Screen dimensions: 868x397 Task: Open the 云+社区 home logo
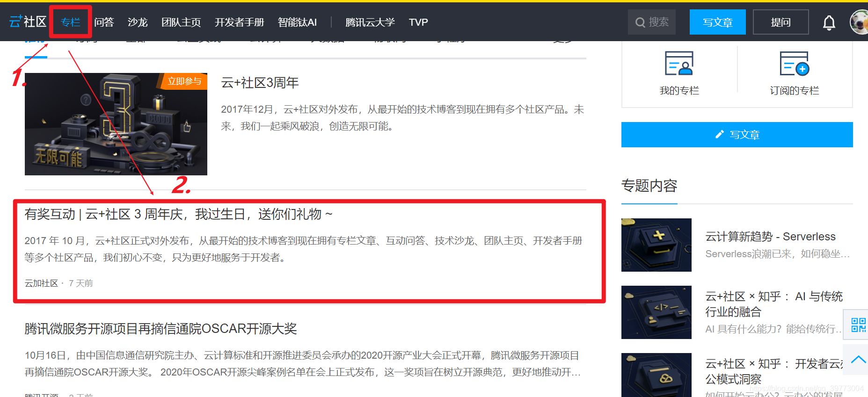click(x=28, y=22)
